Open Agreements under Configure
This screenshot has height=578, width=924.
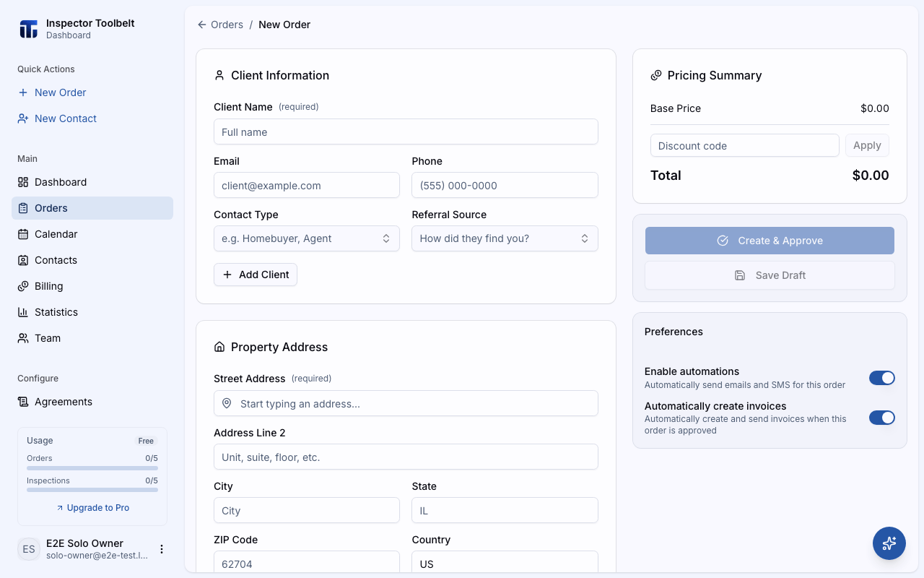coord(92,402)
